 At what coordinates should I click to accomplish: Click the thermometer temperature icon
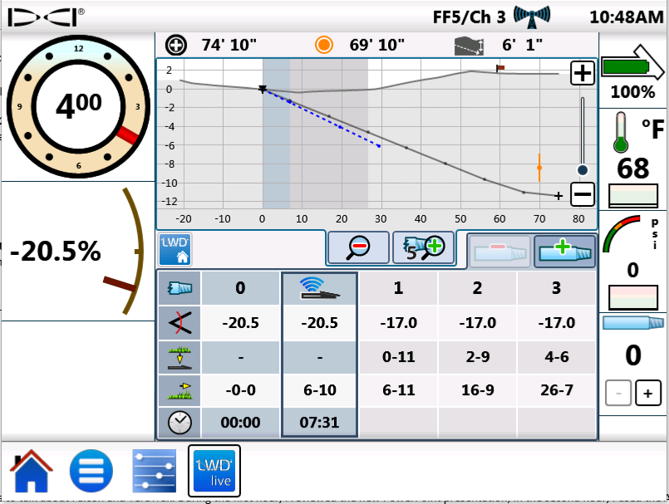tap(621, 133)
